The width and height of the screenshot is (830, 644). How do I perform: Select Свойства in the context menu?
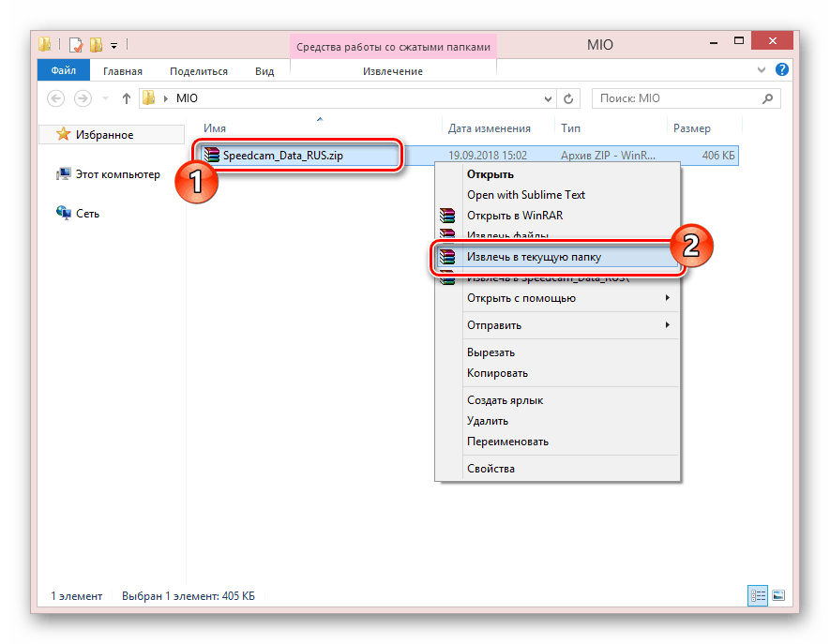tap(490, 469)
